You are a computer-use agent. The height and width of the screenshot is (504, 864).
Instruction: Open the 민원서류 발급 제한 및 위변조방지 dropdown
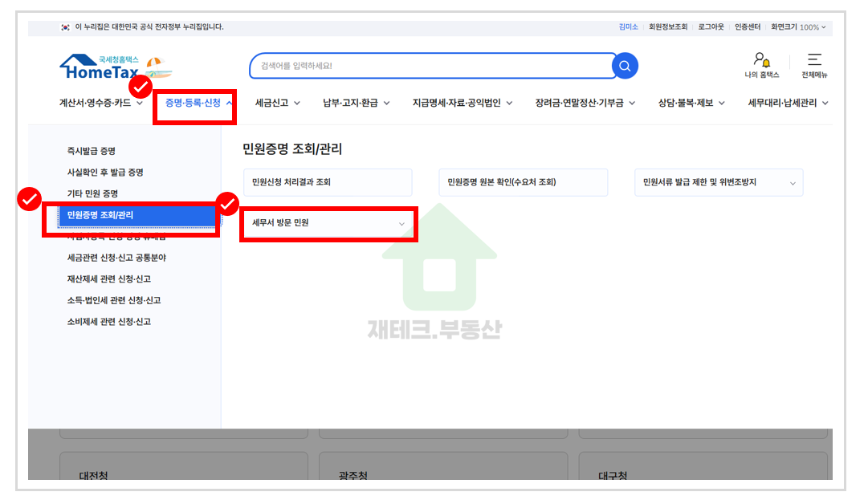point(719,182)
